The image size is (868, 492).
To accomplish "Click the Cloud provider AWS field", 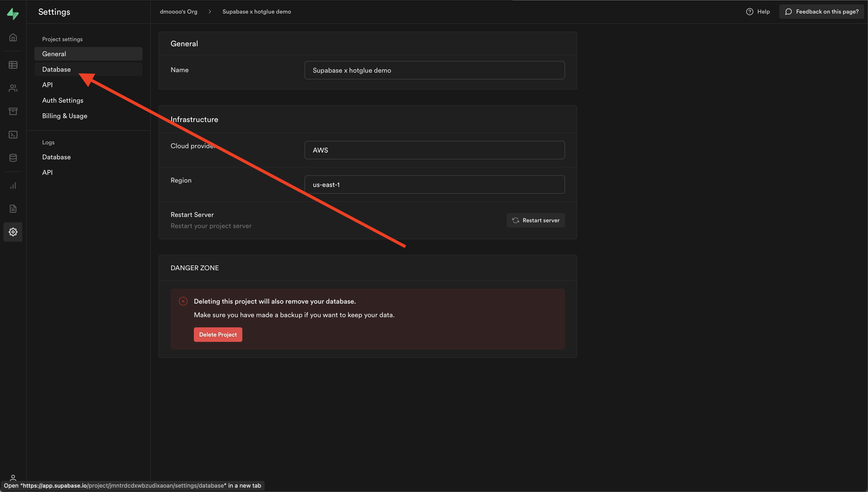I will [x=434, y=150].
